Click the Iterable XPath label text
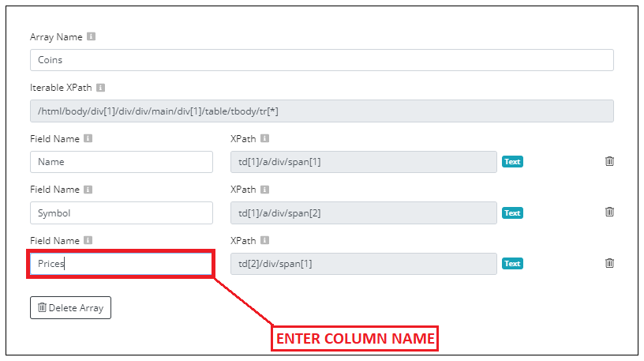This screenshot has height=361, width=644. (61, 88)
